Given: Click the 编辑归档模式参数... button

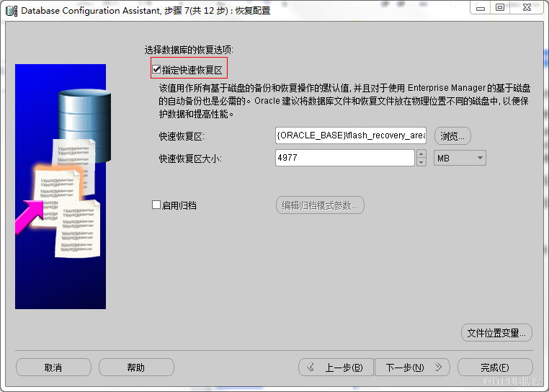Looking at the screenshot, I should click(x=320, y=205).
